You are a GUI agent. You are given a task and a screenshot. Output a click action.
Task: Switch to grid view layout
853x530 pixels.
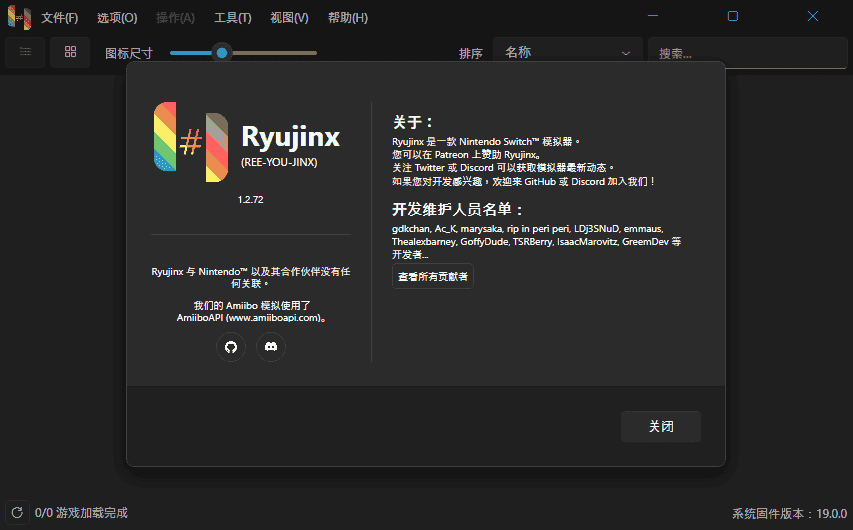(x=70, y=52)
